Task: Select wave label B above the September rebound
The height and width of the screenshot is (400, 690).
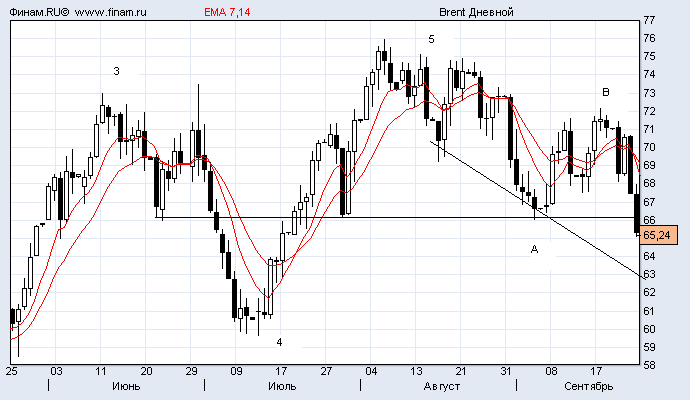Action: coord(606,92)
